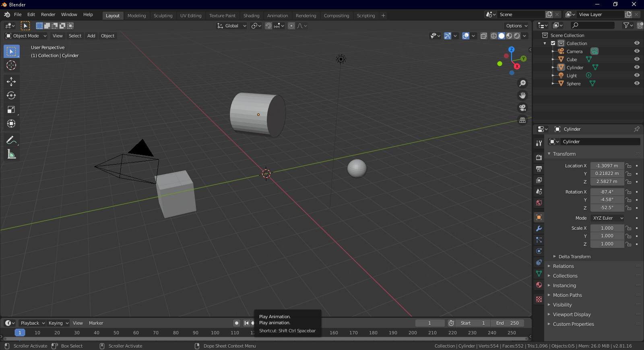Open the XYZ Euler rotation mode dropdown
This screenshot has height=350, width=644.
[607, 218]
